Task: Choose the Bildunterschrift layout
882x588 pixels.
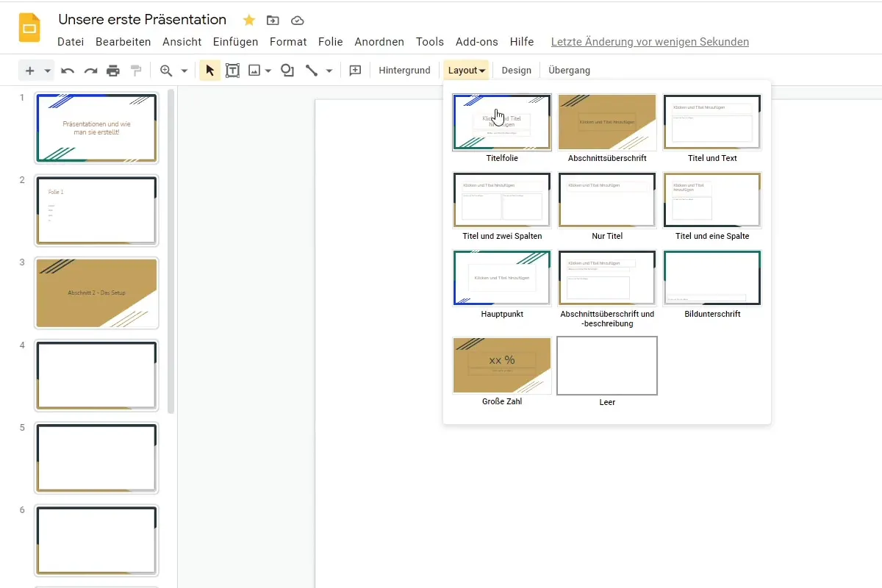Action: tap(712, 278)
